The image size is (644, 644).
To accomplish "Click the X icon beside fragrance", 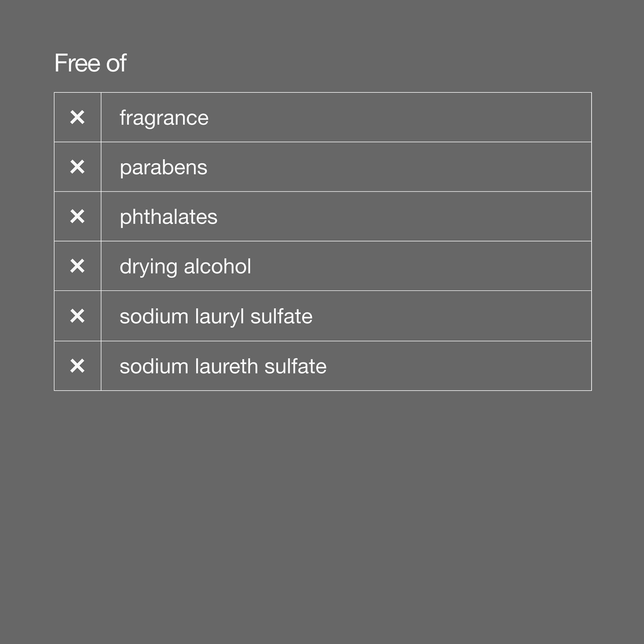I will 77,118.
